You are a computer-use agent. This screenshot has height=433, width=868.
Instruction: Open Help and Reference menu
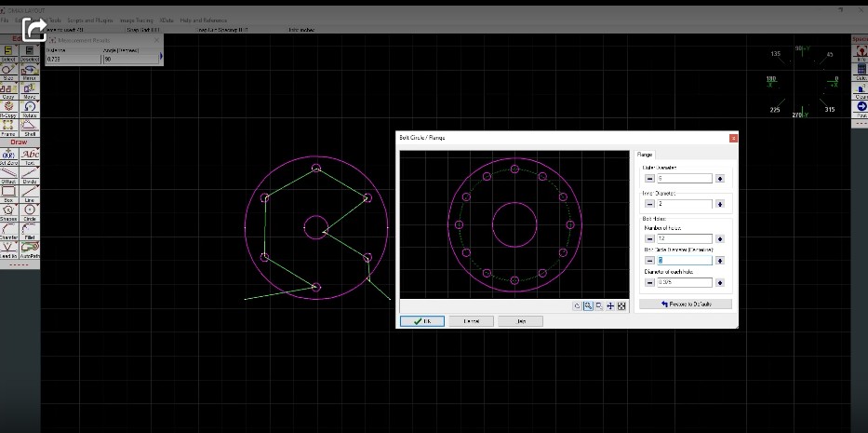(203, 20)
